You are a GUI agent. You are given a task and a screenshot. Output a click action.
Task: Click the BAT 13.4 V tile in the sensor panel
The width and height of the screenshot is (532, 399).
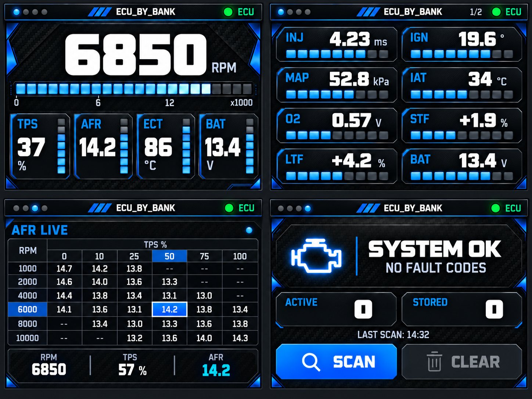[462, 166]
